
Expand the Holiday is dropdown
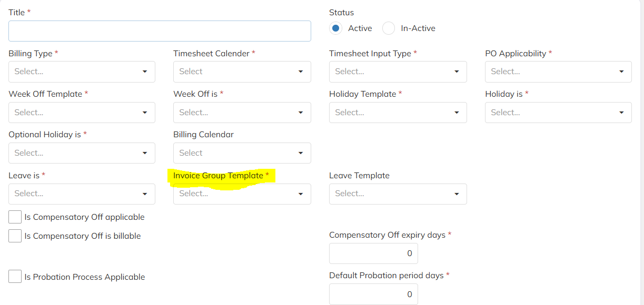click(558, 113)
